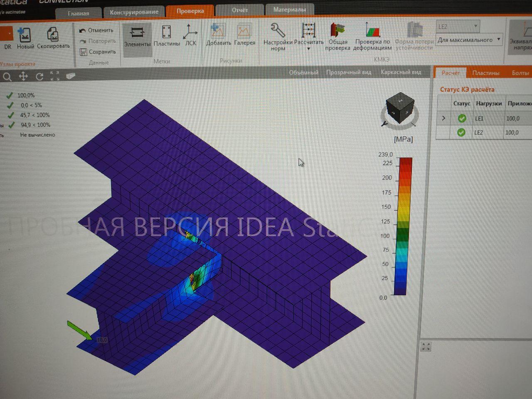The image size is (532, 399).
Task: Toggle Общая проверка overall check view
Action: [x=337, y=37]
